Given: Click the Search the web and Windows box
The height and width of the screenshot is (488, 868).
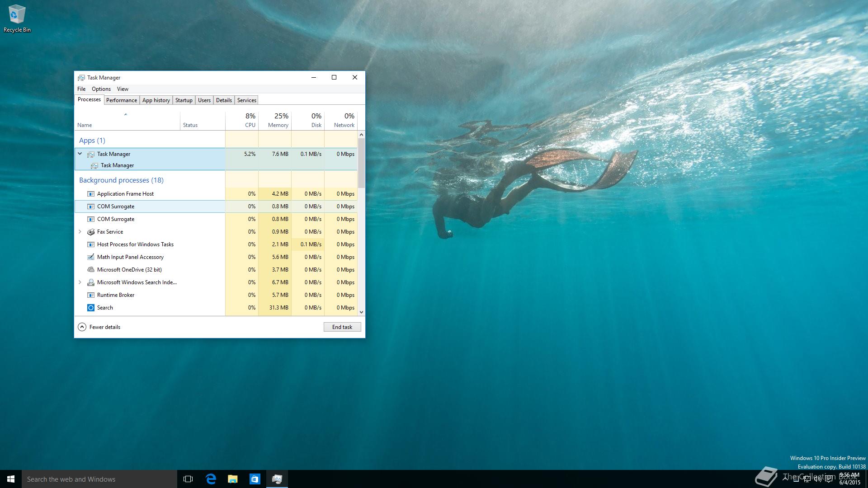Looking at the screenshot, I should coord(99,479).
